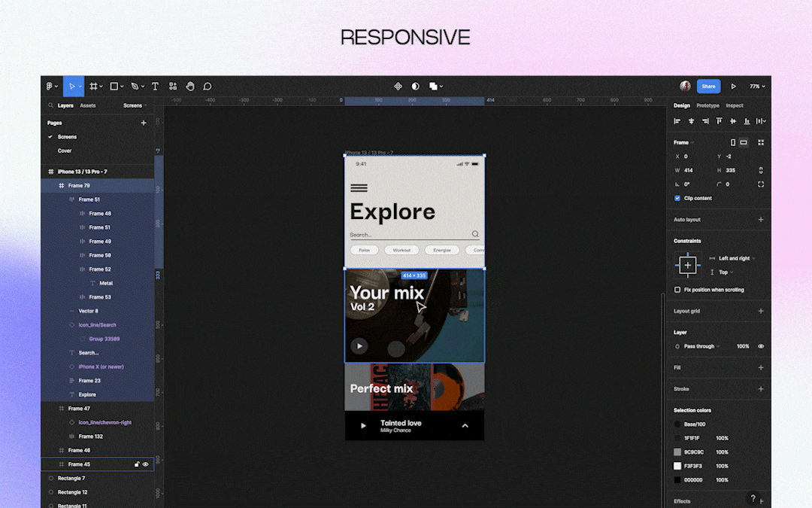The width and height of the screenshot is (812, 508).
Task: Click the Boolean groups icon
Action: pyautogui.click(x=434, y=87)
